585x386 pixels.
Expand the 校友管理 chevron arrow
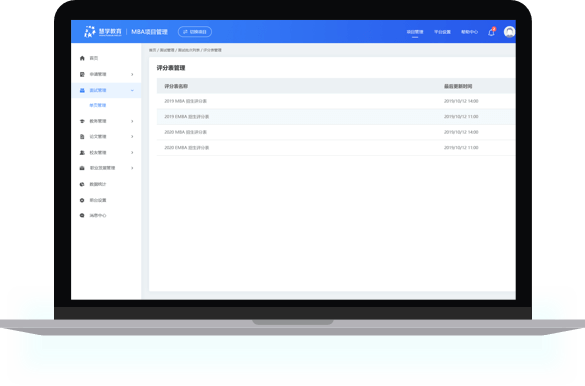pyautogui.click(x=132, y=153)
